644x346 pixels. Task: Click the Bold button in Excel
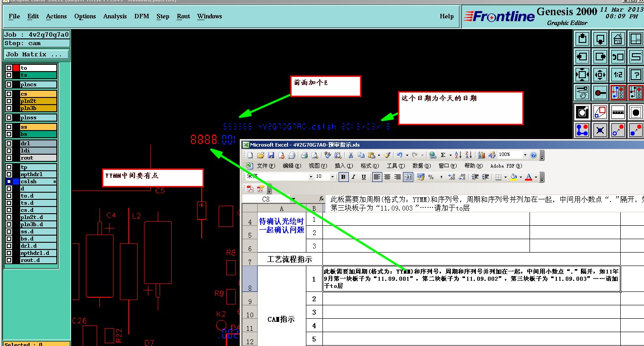pyautogui.click(x=343, y=177)
